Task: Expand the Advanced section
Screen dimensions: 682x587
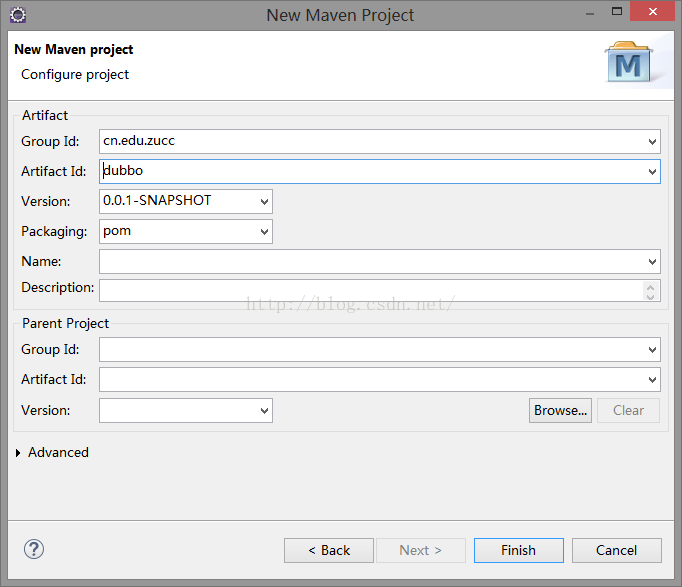Action: coord(18,453)
